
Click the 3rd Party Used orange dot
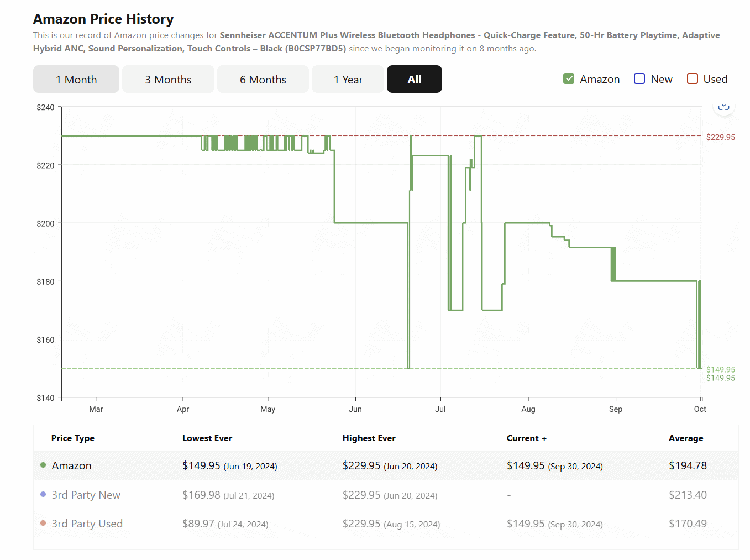(43, 523)
